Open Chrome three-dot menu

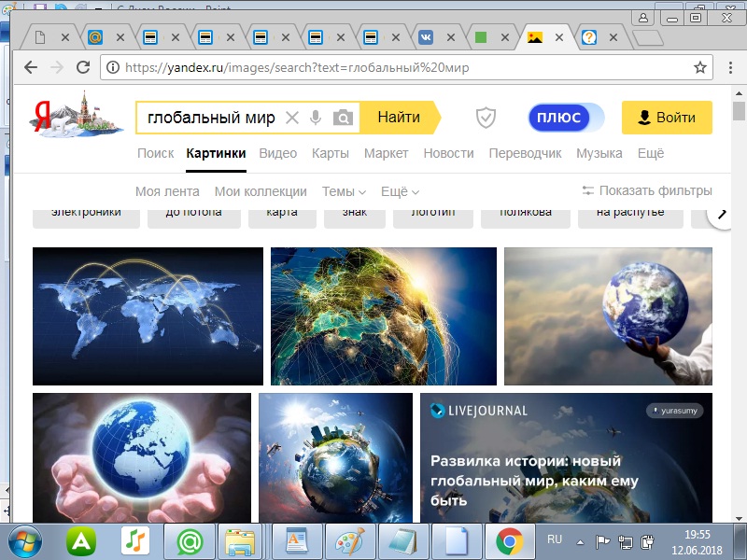[730, 67]
